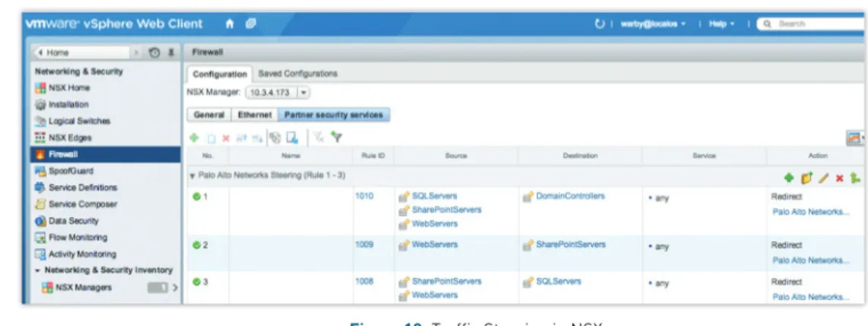Click the Source column header
The width and height of the screenshot is (868, 326).
[x=456, y=156]
